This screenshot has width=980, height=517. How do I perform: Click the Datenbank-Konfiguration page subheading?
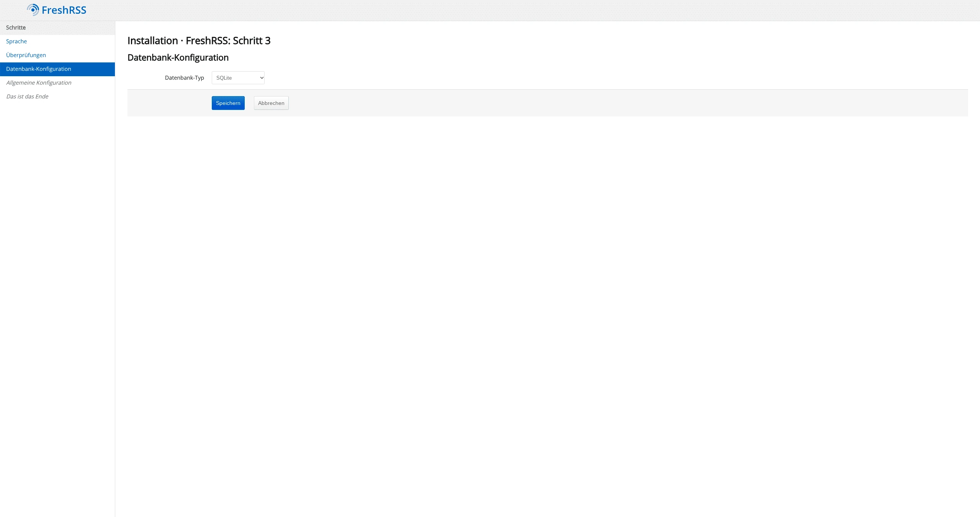click(x=178, y=57)
